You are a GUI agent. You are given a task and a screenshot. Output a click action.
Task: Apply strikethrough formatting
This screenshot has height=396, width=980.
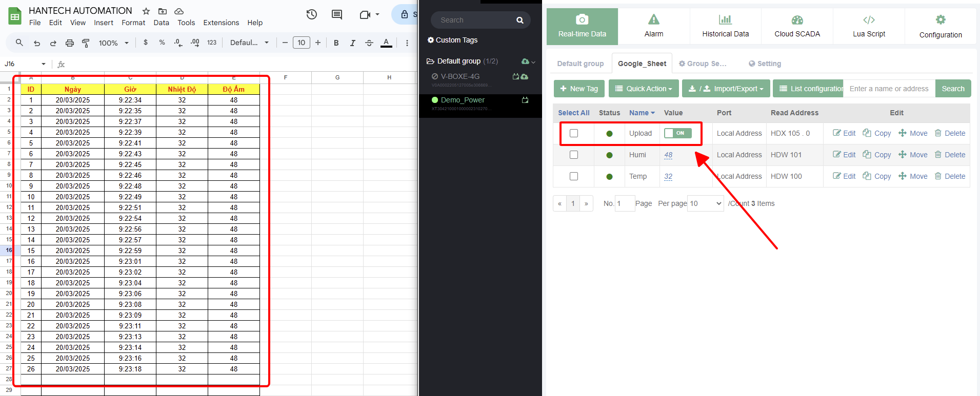click(x=369, y=43)
